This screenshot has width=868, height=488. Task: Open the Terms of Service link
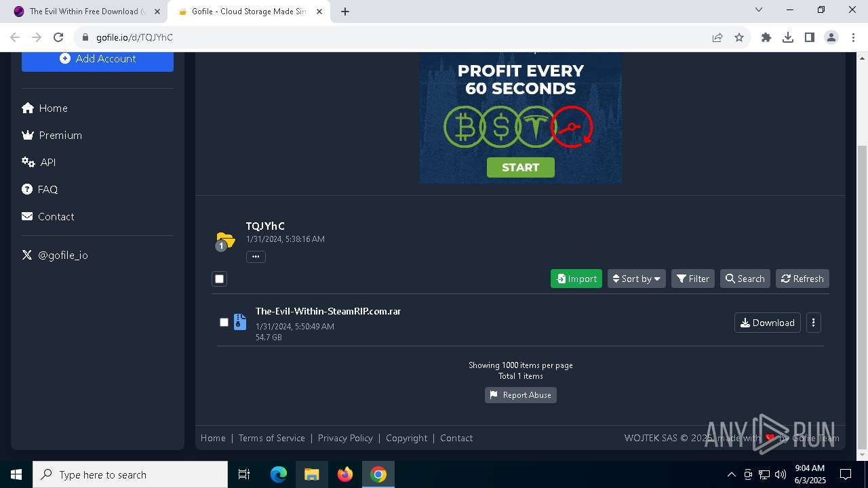[x=272, y=438]
